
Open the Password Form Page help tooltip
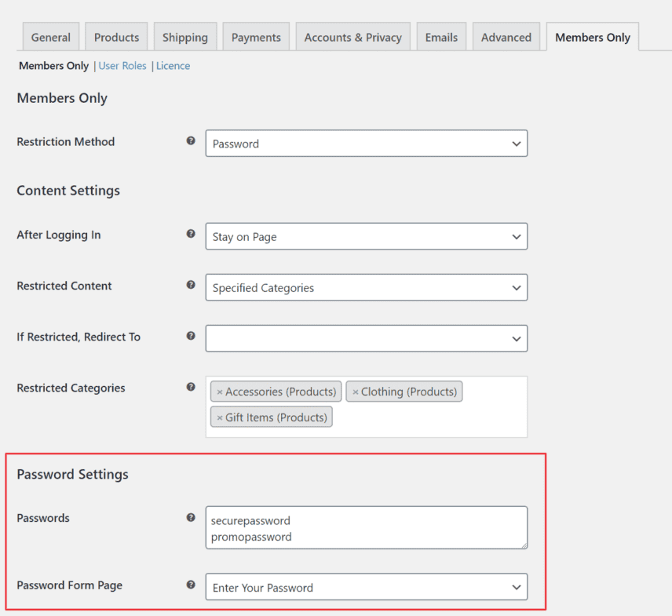tap(191, 585)
